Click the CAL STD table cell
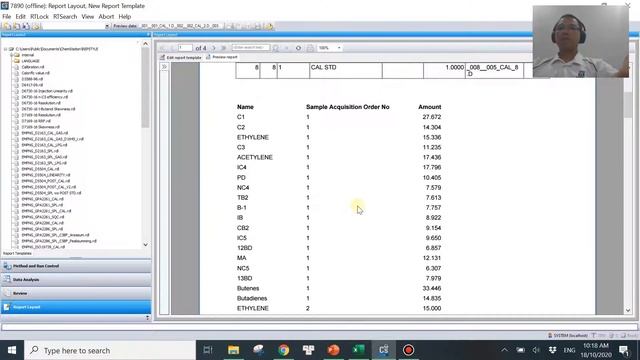The height and width of the screenshot is (360, 640). click(346, 70)
